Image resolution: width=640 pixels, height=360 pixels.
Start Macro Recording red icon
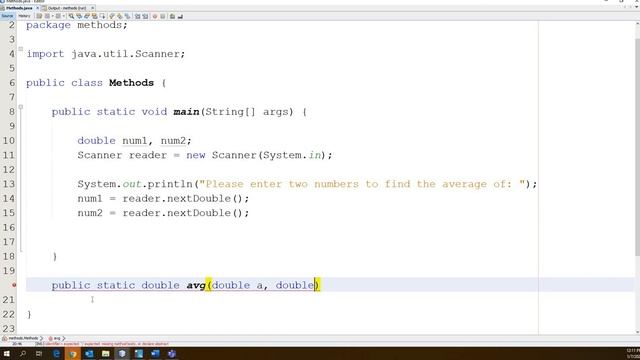(x=155, y=16)
